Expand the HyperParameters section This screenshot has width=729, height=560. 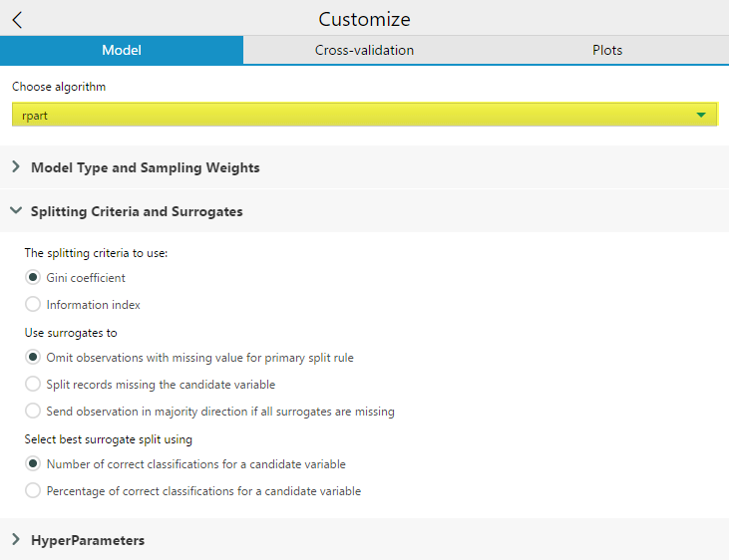(88, 540)
